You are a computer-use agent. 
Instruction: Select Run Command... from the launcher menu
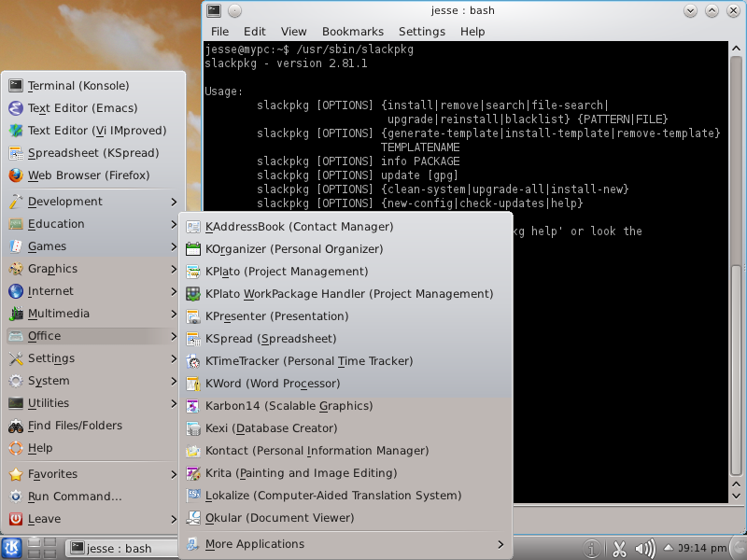75,497
